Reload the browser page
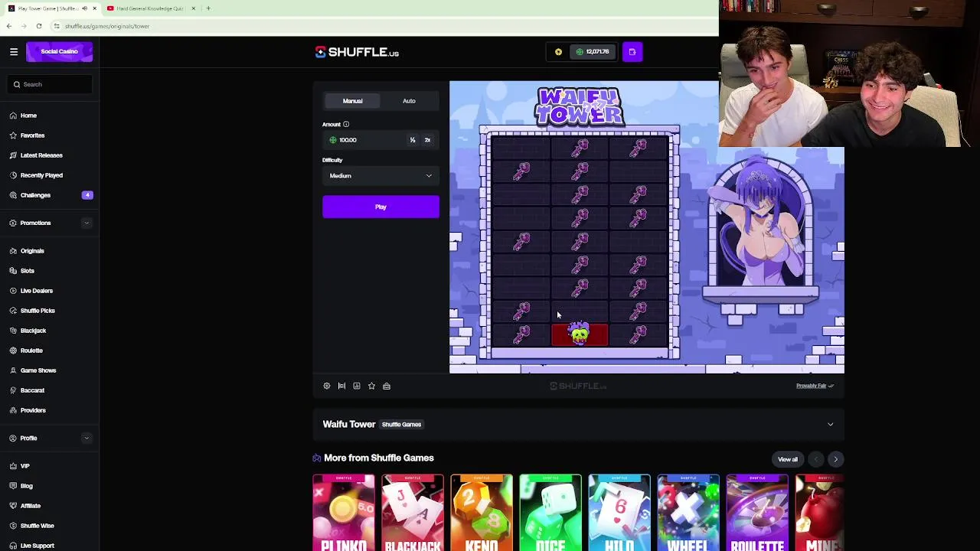 [39, 26]
